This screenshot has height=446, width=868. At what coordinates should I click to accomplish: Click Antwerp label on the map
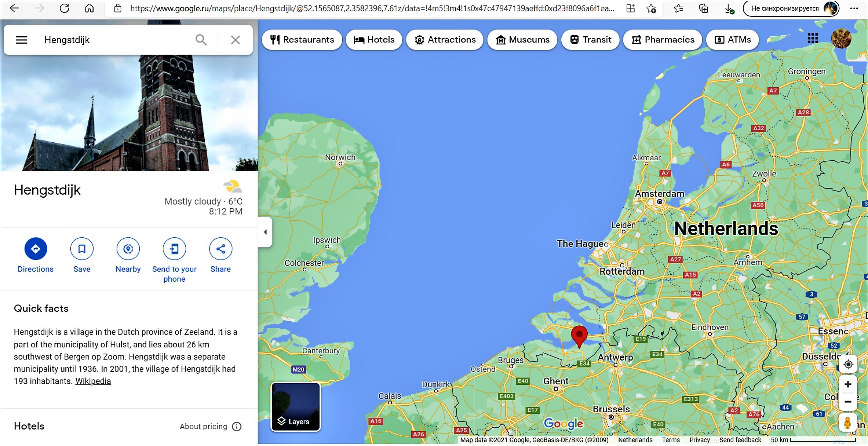pos(616,357)
